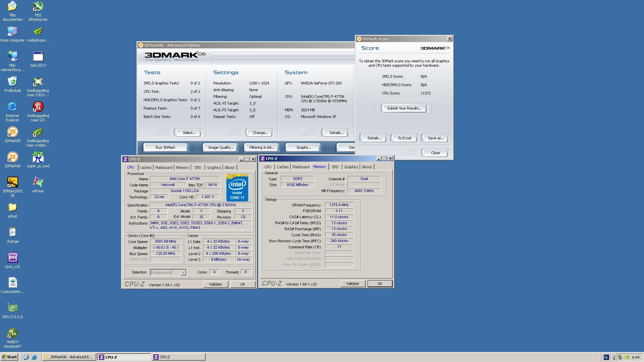
Task: Expand the Processor #1 selection dropdown
Action: tap(183, 273)
